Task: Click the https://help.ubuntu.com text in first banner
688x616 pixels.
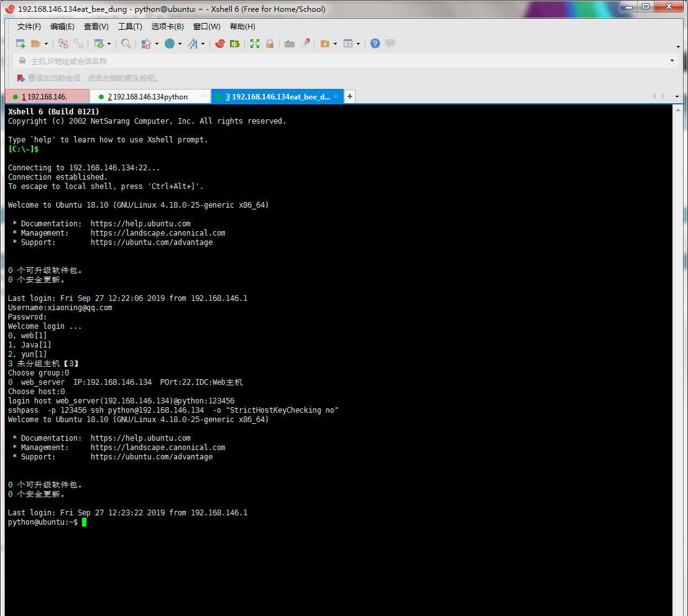Action: (140, 224)
